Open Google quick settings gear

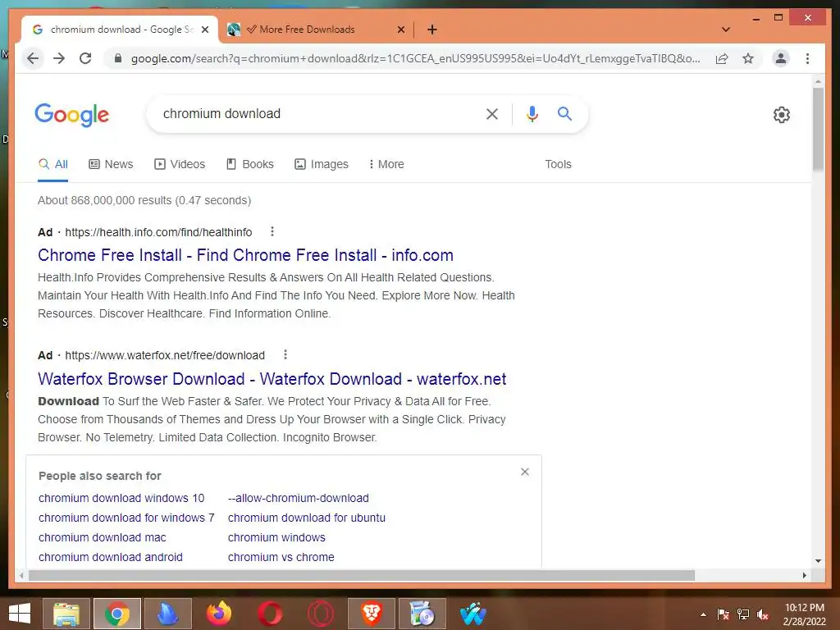pos(781,115)
